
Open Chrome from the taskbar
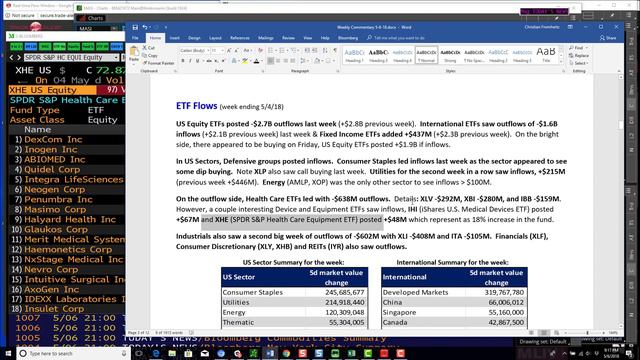click(x=286, y=353)
